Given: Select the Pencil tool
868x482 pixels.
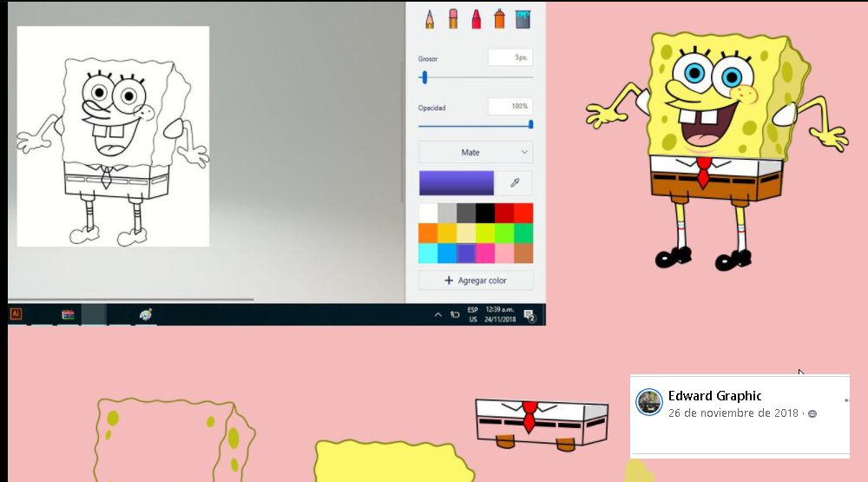Looking at the screenshot, I should click(430, 19).
